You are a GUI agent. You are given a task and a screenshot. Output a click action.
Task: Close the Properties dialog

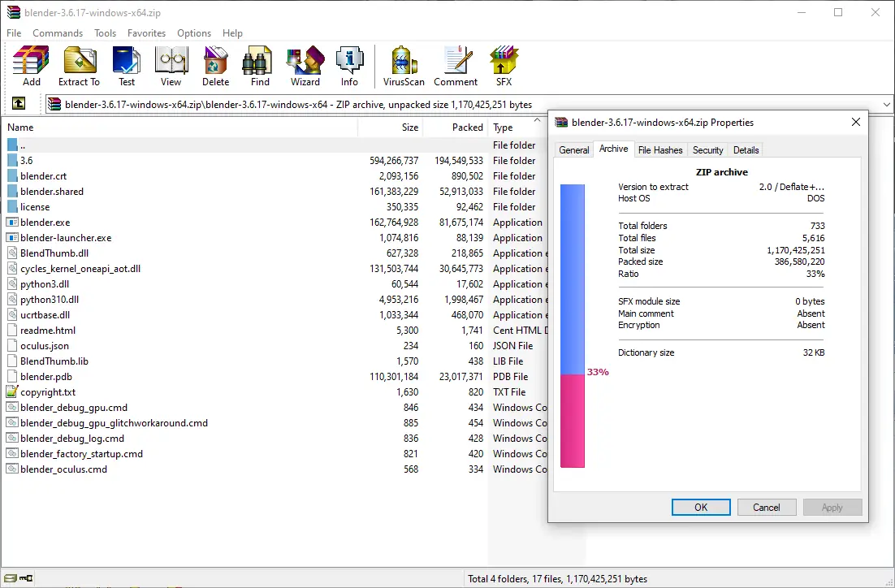click(856, 122)
